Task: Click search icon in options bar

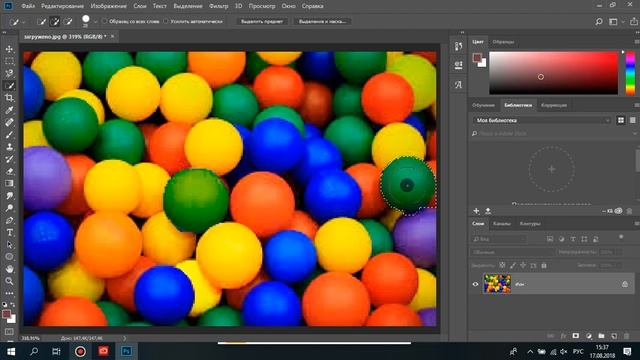Action: click(599, 22)
